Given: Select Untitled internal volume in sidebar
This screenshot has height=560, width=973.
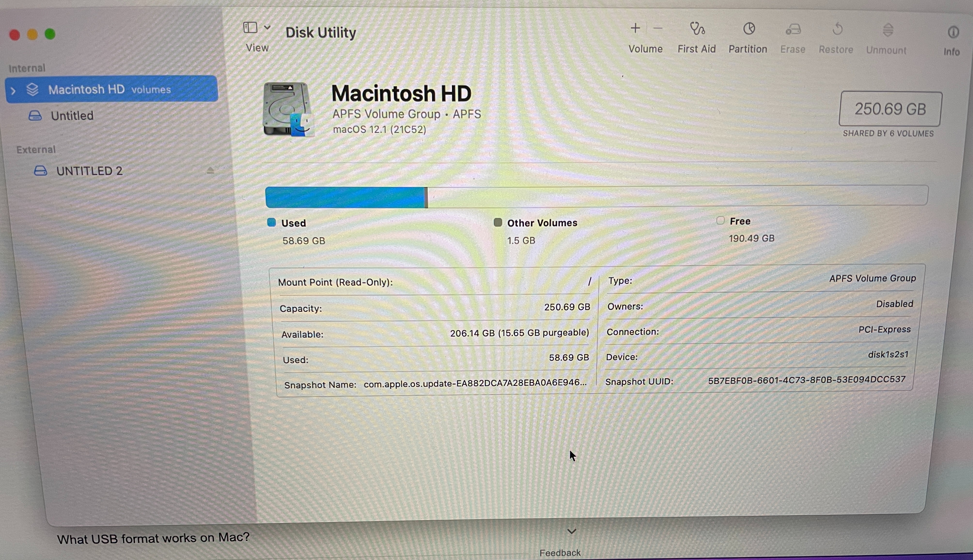Looking at the screenshot, I should point(72,116).
